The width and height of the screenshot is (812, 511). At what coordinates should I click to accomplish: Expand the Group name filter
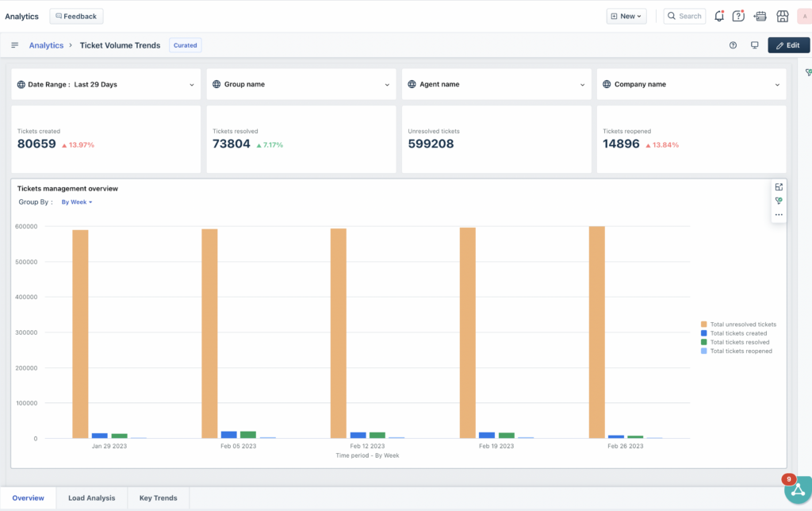click(x=301, y=84)
